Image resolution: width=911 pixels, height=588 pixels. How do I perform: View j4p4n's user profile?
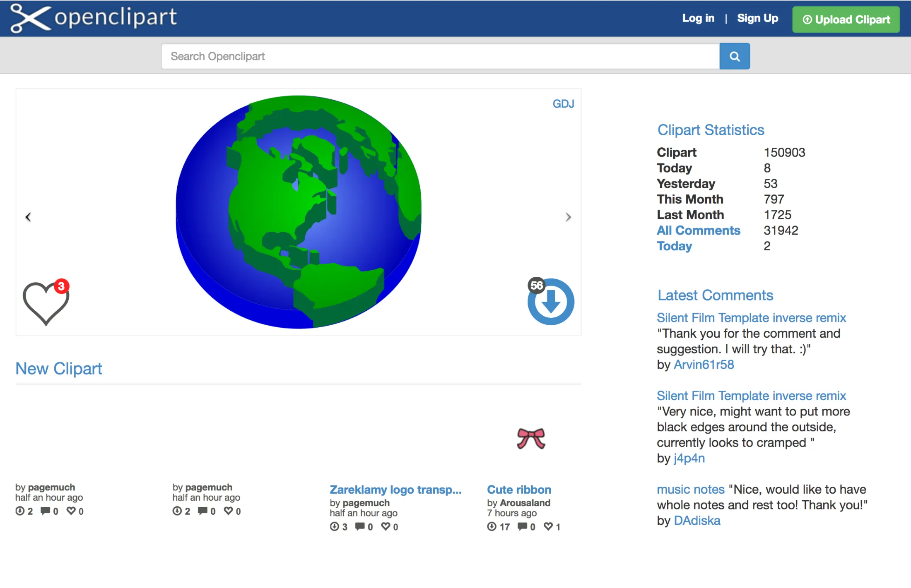coord(689,458)
